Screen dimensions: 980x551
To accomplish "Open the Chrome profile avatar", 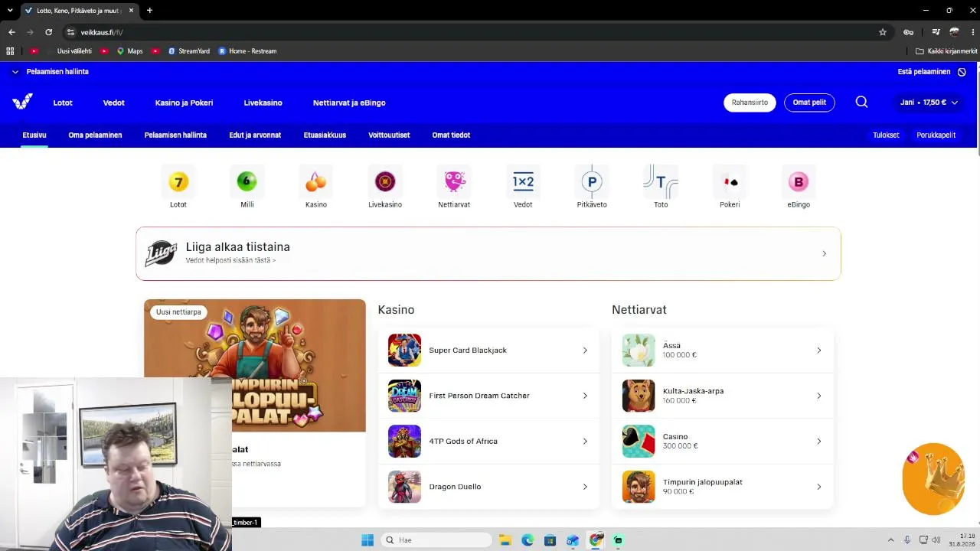I will click(x=954, y=32).
